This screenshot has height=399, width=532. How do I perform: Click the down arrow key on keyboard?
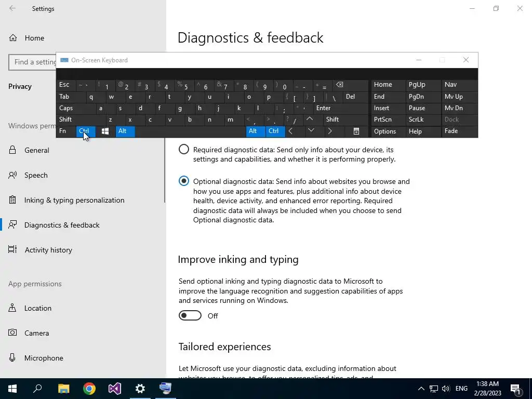pos(311,131)
